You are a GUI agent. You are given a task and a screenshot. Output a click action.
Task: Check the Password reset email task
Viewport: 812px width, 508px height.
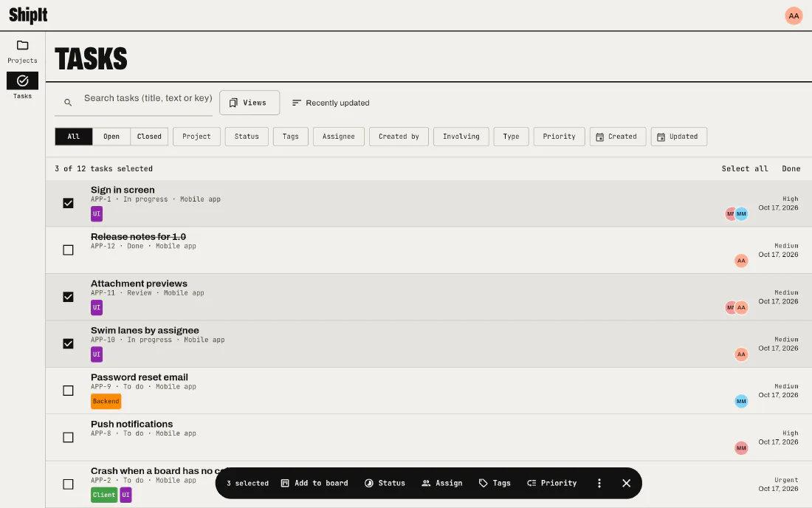pos(68,391)
